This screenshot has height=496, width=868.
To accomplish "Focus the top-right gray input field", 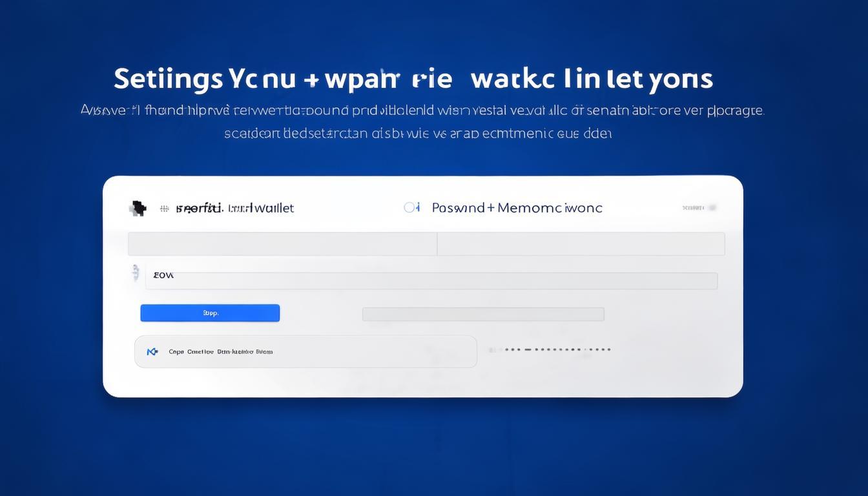I will point(581,244).
